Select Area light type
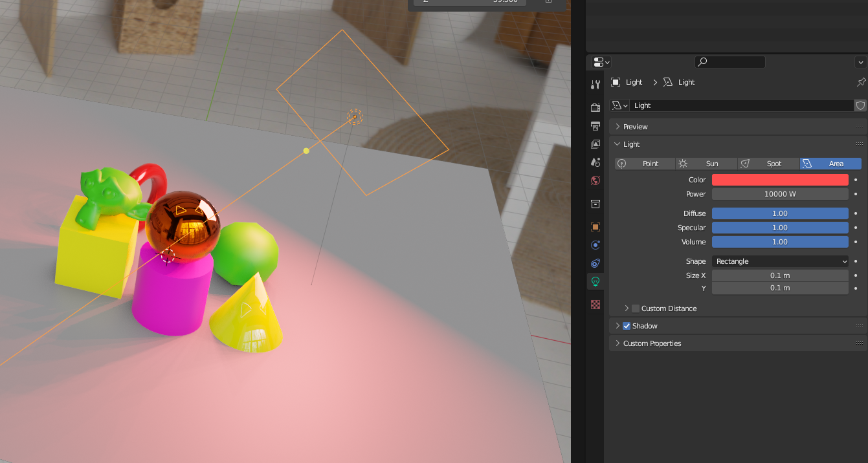 pyautogui.click(x=830, y=164)
